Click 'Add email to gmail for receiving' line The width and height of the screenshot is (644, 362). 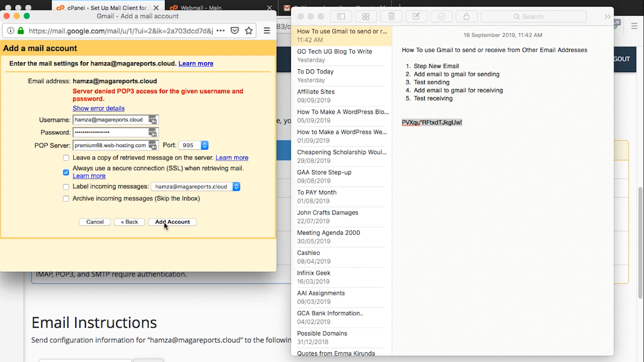click(458, 90)
